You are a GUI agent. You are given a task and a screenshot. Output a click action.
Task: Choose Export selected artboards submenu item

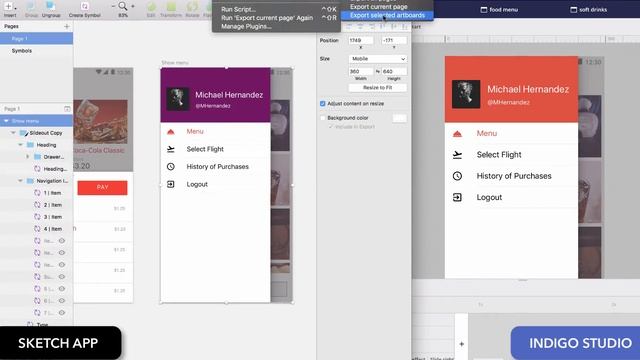tap(386, 16)
